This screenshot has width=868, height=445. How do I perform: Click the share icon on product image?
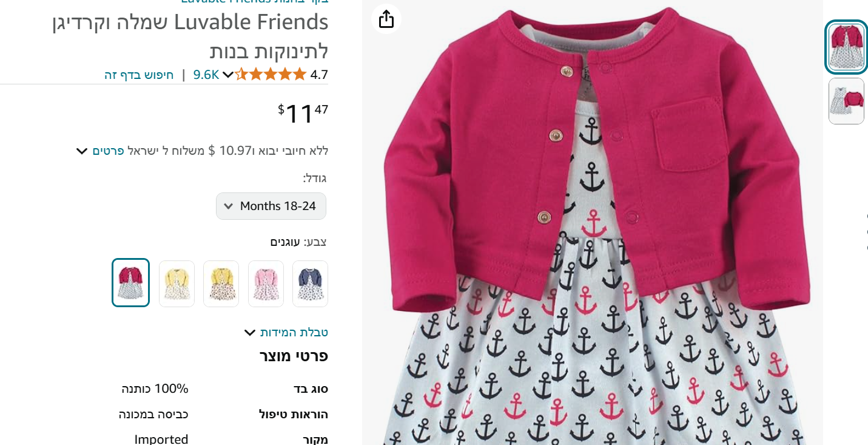[386, 19]
